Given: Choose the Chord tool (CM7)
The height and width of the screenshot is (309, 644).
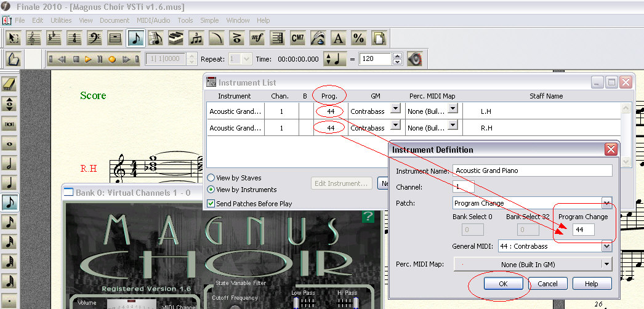Looking at the screenshot, I should tap(297, 38).
